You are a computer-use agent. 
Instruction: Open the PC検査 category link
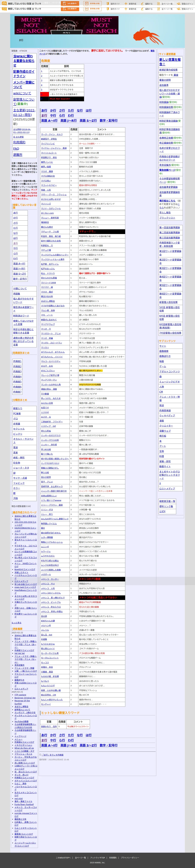(17, 413)
